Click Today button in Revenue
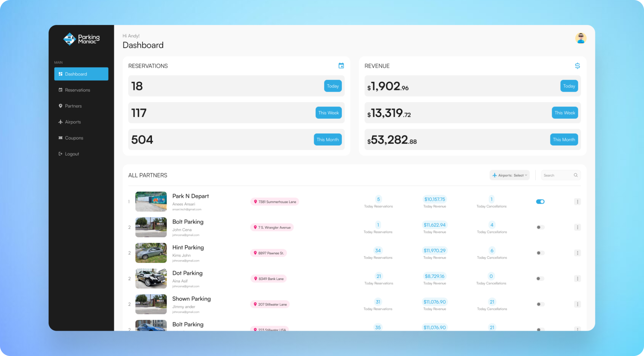 569,86
